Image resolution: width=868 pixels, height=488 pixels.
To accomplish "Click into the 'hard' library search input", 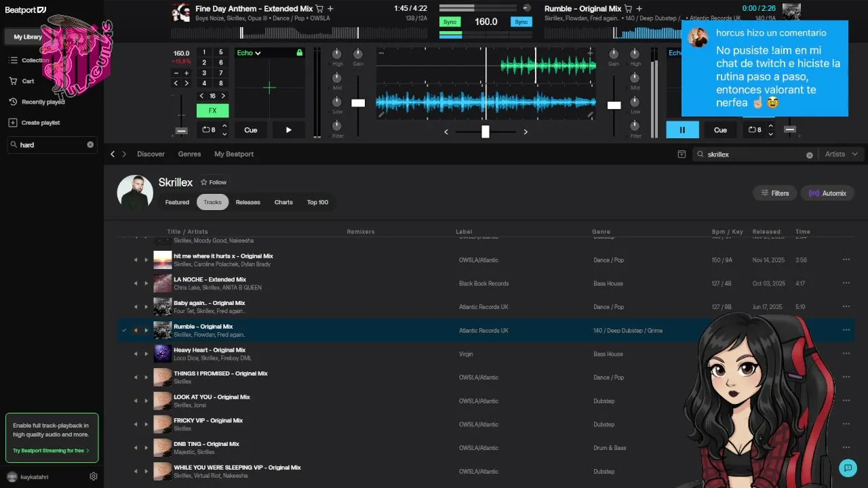I will (51, 145).
